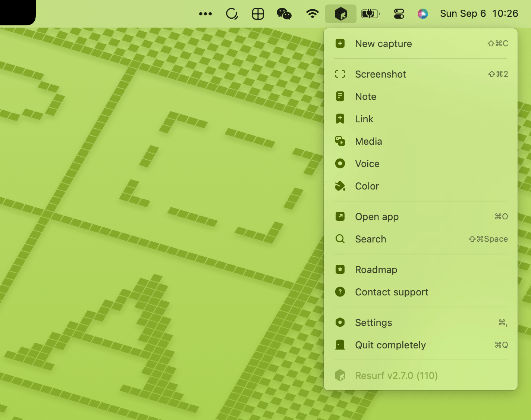531x420 pixels.
Task: Click the circular loop menu bar icon
Action: [232, 14]
